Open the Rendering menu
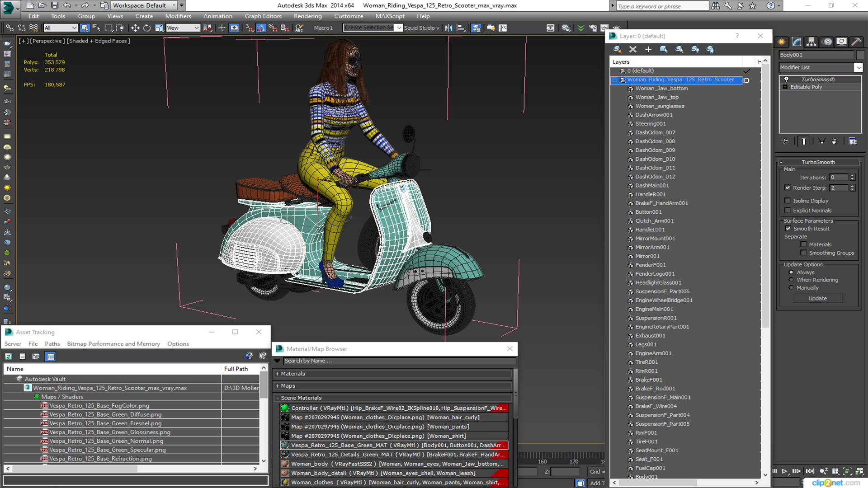This screenshot has height=488, width=868. (307, 16)
